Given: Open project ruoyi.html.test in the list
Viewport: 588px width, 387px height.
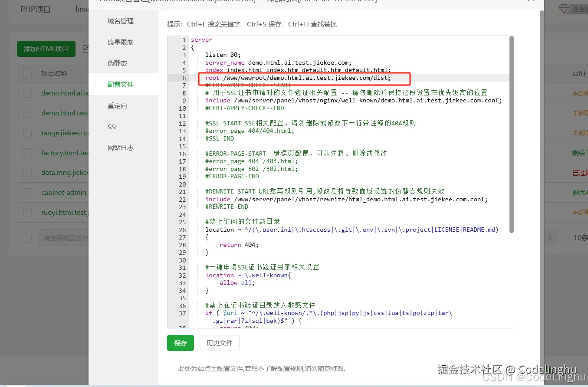Looking at the screenshot, I should (x=65, y=213).
